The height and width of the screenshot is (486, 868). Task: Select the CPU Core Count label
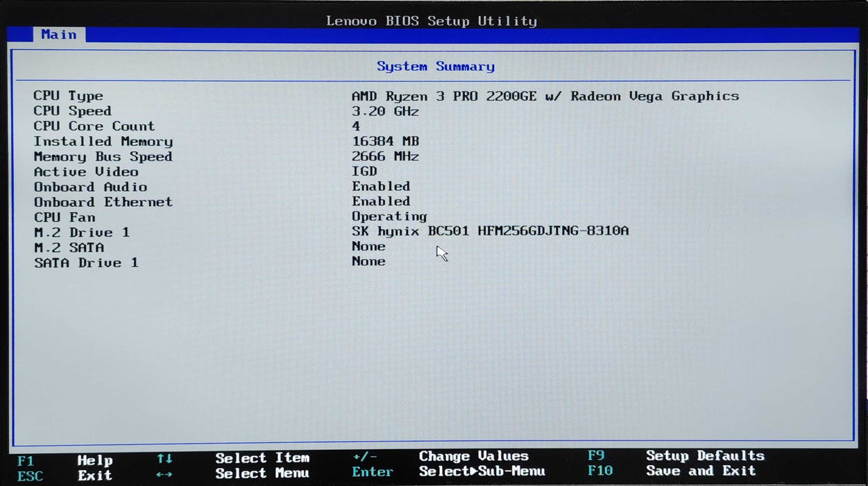[94, 126]
